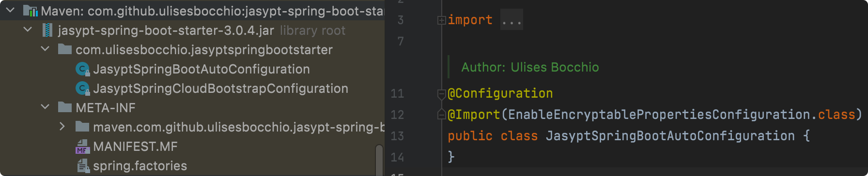The image size is (868, 176).
Task: Toggle the fold marker beside @Configuration
Action: pos(441,94)
